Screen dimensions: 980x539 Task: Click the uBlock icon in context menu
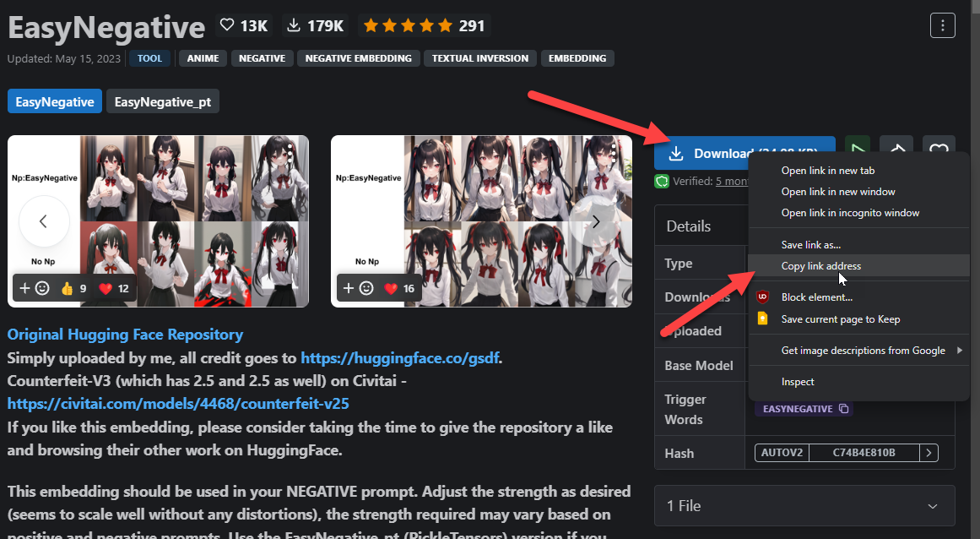pos(762,297)
